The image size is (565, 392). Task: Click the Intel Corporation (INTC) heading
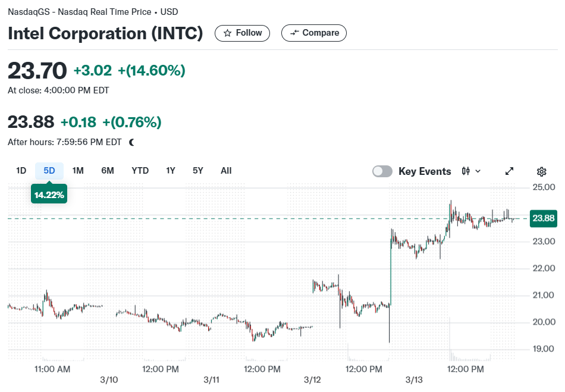[105, 33]
